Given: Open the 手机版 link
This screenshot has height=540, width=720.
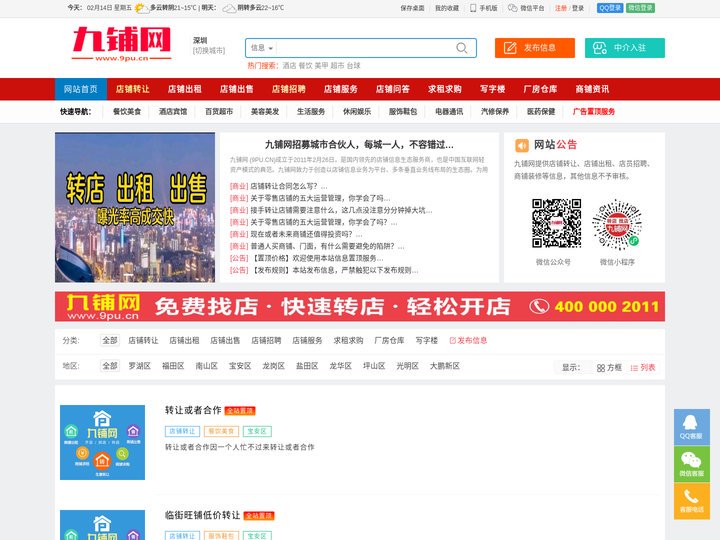Looking at the screenshot, I should click(x=484, y=8).
